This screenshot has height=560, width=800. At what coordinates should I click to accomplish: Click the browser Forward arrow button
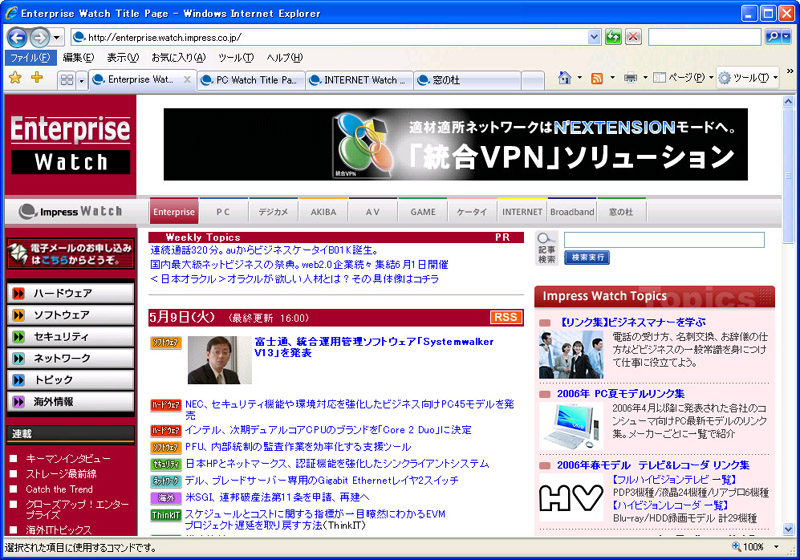tap(39, 37)
